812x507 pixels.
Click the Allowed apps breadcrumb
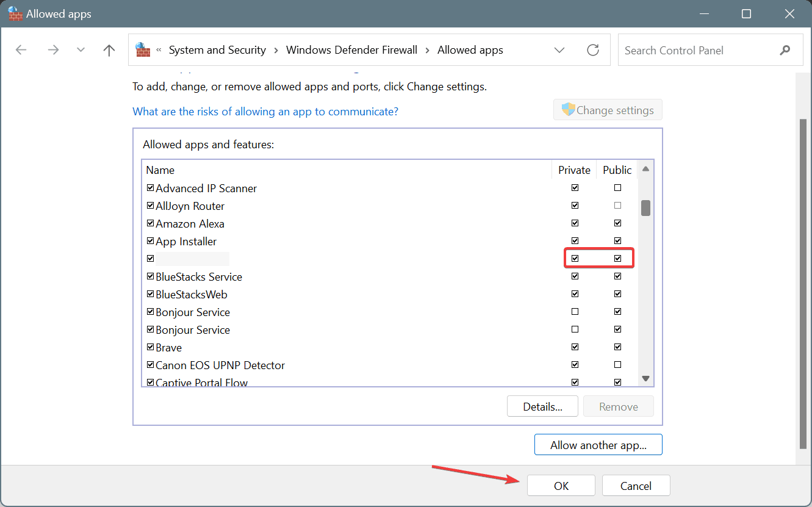(x=470, y=50)
